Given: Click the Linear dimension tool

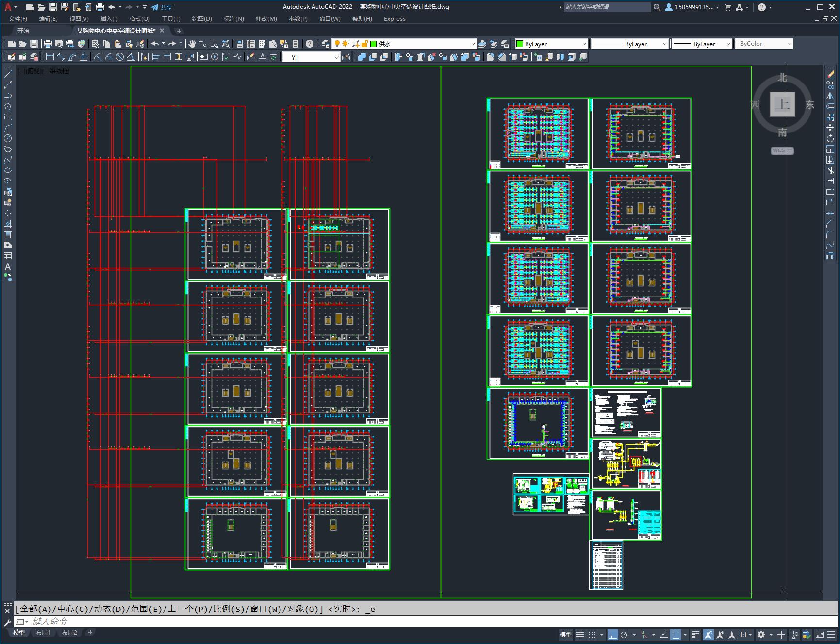Looking at the screenshot, I should click(x=50, y=57).
